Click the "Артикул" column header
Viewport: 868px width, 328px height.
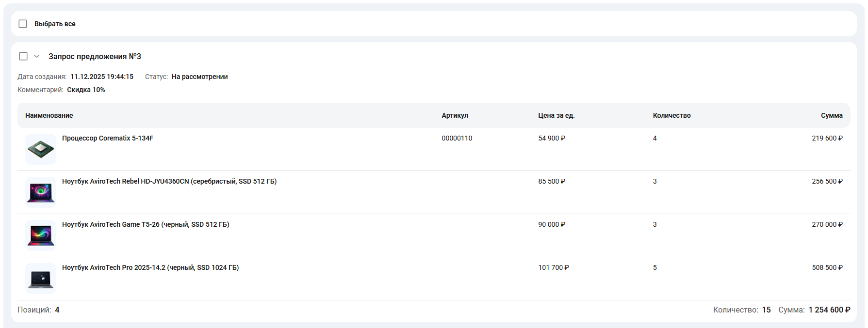click(x=455, y=115)
